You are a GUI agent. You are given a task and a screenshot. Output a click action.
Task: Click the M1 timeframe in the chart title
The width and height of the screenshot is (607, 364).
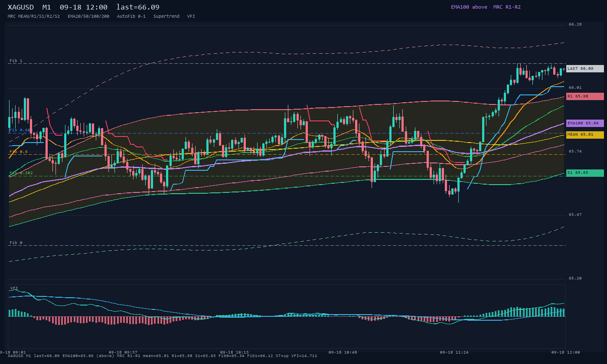point(47,7)
